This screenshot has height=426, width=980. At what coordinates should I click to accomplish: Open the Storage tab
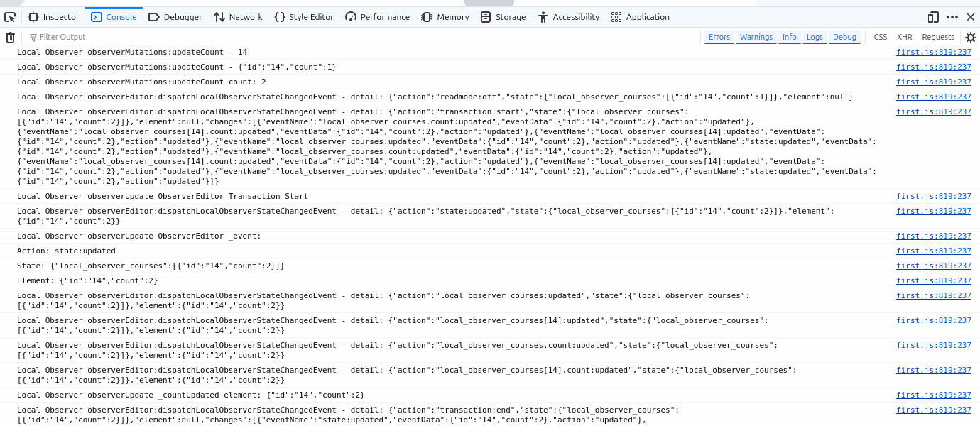(503, 17)
